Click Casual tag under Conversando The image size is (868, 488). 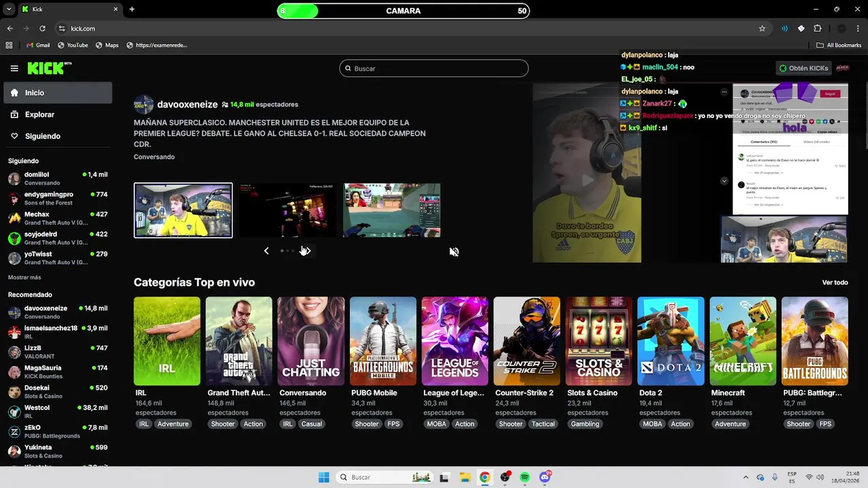tap(312, 424)
